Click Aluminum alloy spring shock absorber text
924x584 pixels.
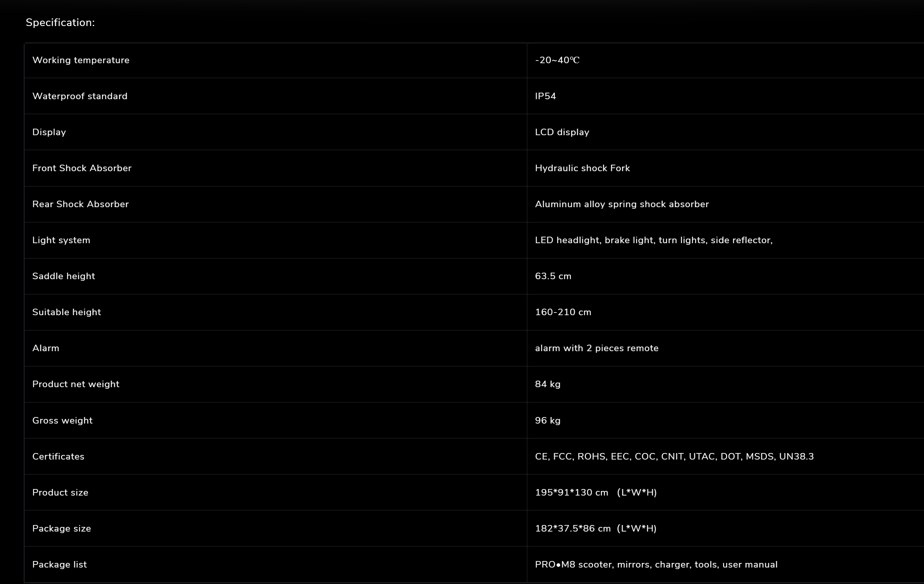621,204
